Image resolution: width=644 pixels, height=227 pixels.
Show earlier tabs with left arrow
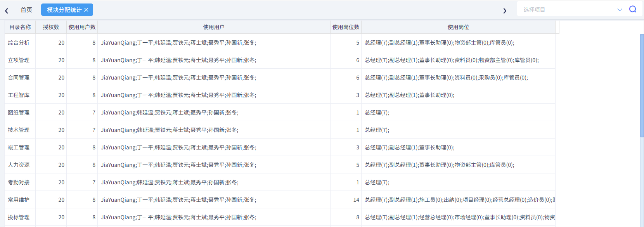pos(7,11)
